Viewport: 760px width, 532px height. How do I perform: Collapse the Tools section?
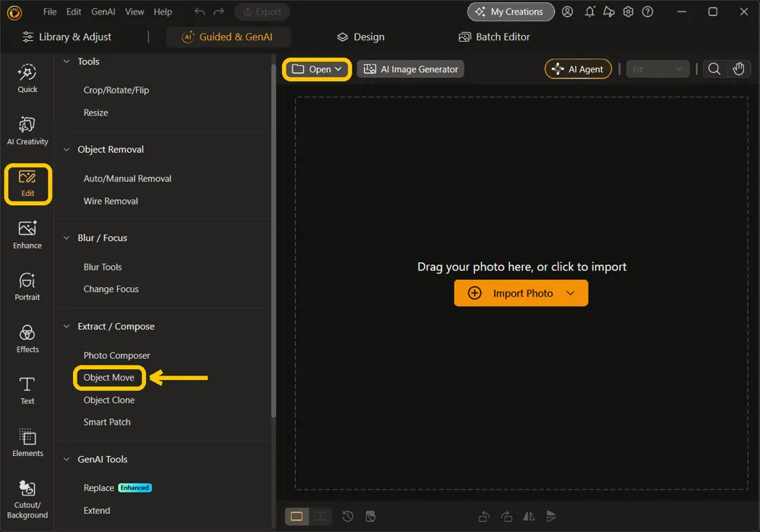click(67, 62)
